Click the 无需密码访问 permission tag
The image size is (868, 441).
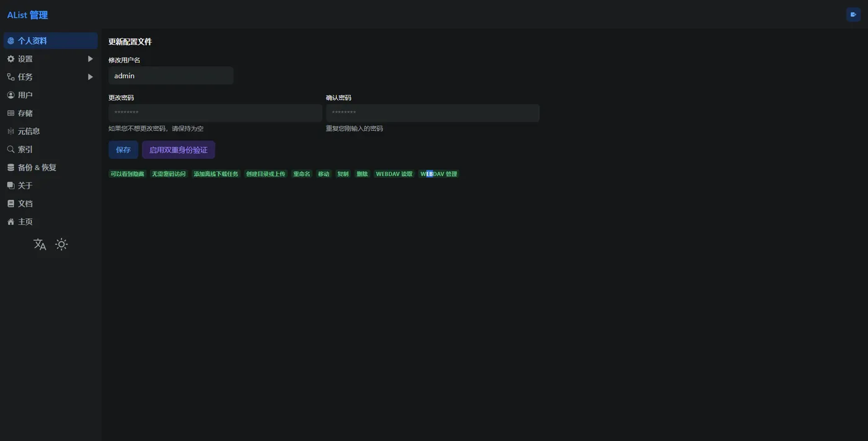pyautogui.click(x=169, y=174)
